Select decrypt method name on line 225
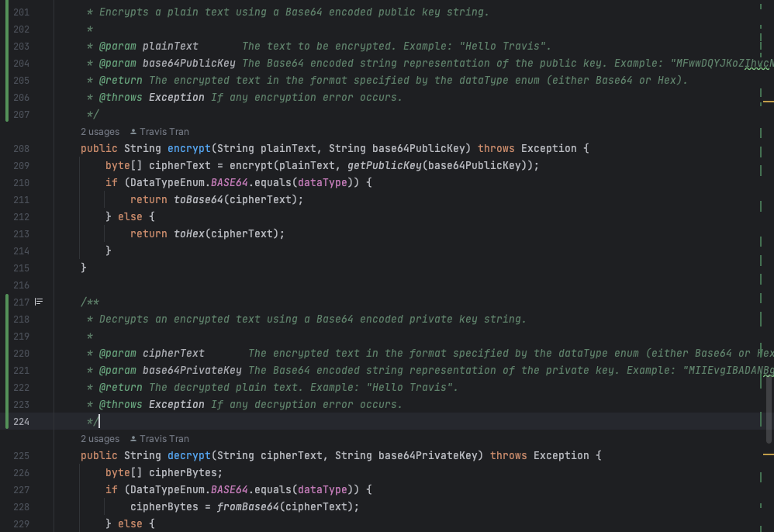 pyautogui.click(x=188, y=455)
